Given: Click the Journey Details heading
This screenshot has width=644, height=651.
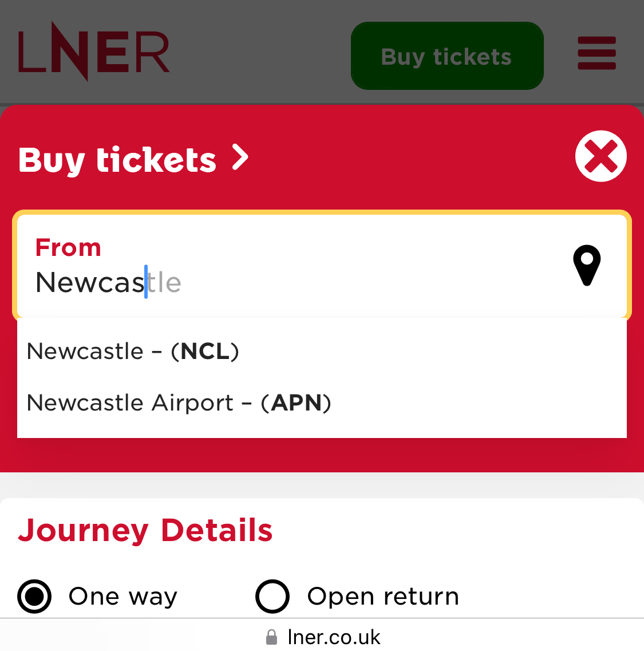Looking at the screenshot, I should [145, 530].
